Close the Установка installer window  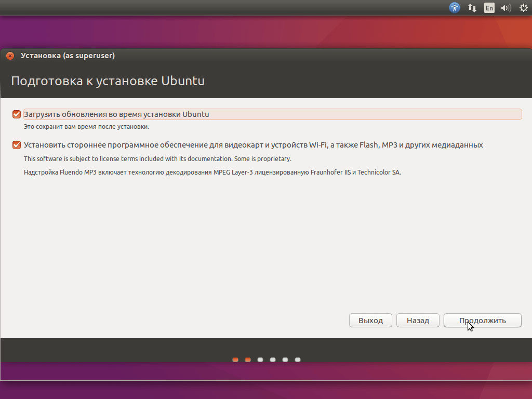pos(10,56)
